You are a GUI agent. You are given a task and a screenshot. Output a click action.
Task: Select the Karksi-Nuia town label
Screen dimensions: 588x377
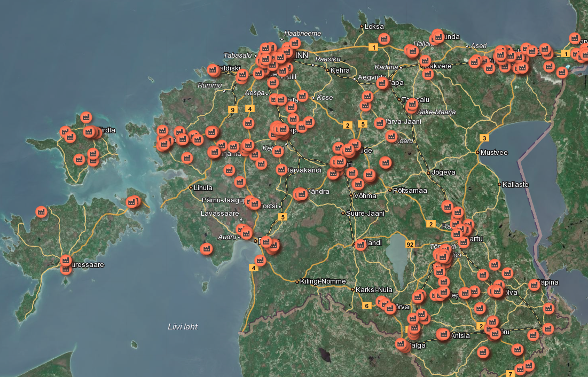point(374,289)
